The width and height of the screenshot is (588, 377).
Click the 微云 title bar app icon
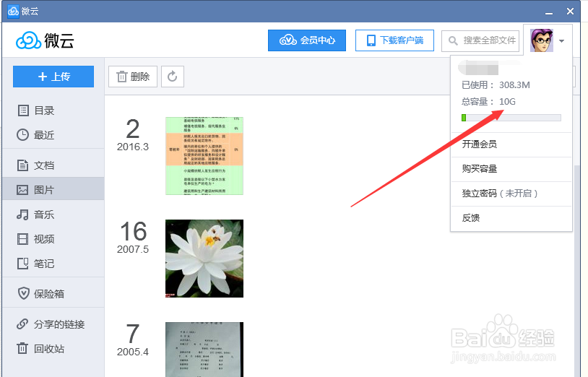coord(13,12)
